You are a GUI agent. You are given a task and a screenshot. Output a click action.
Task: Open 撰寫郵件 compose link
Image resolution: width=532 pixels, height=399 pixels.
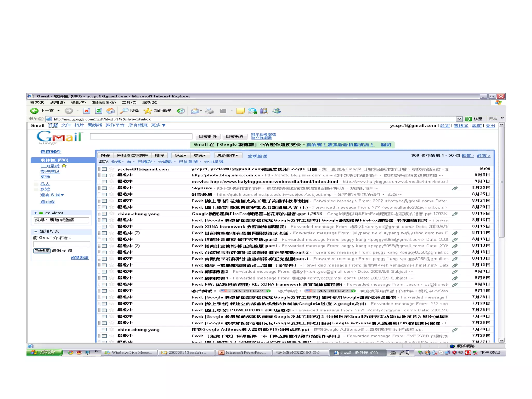click(51, 152)
